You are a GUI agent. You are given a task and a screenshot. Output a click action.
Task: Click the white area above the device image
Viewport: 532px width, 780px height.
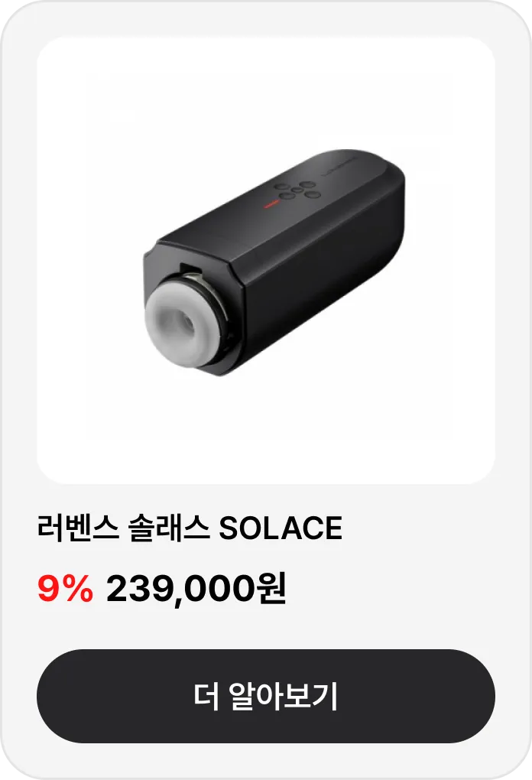(266, 89)
